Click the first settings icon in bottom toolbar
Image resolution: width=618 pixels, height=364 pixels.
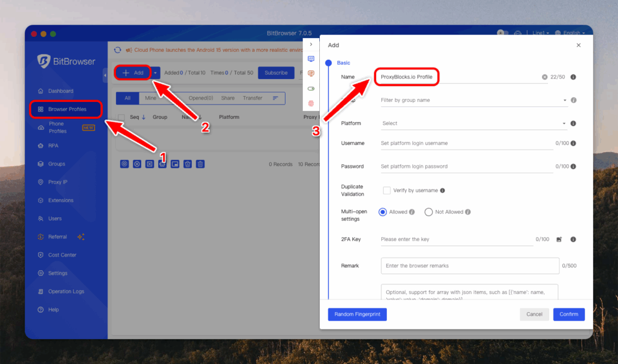coord(124,164)
